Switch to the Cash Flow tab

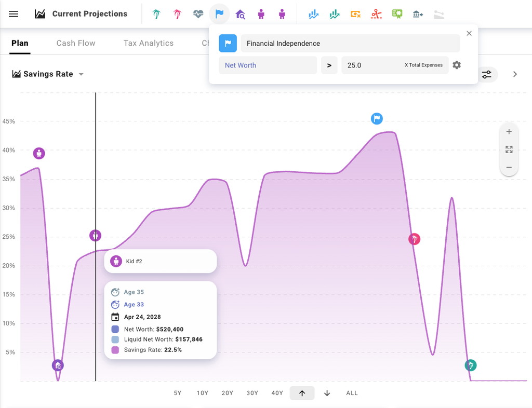pyautogui.click(x=75, y=43)
